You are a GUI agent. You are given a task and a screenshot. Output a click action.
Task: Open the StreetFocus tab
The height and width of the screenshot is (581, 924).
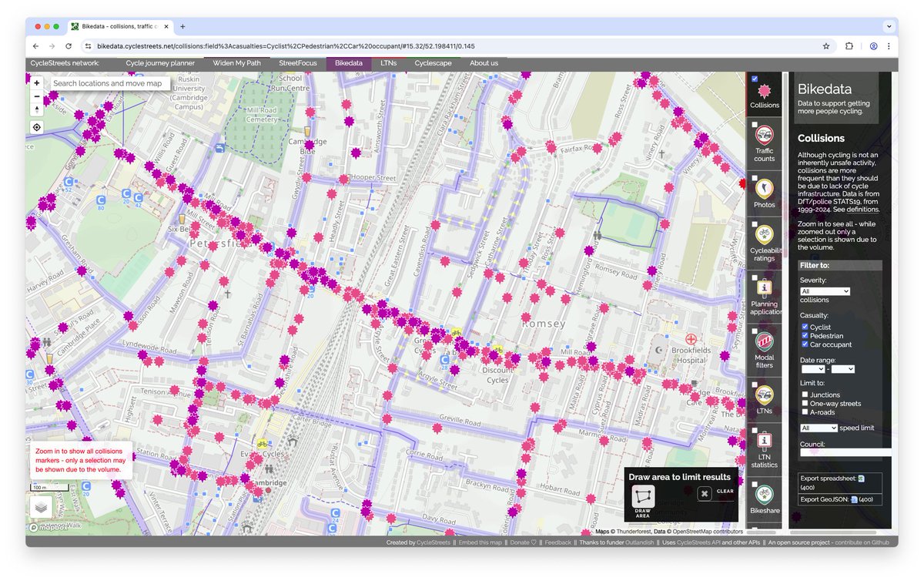pyautogui.click(x=297, y=63)
